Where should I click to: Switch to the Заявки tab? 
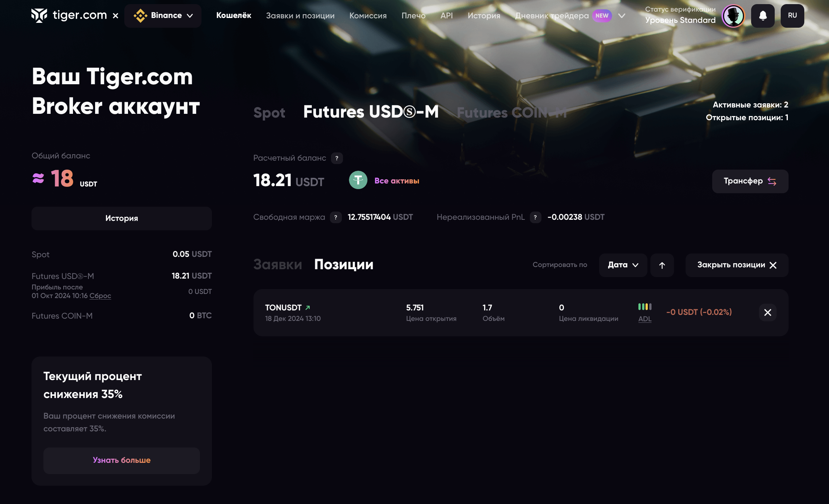point(277,264)
